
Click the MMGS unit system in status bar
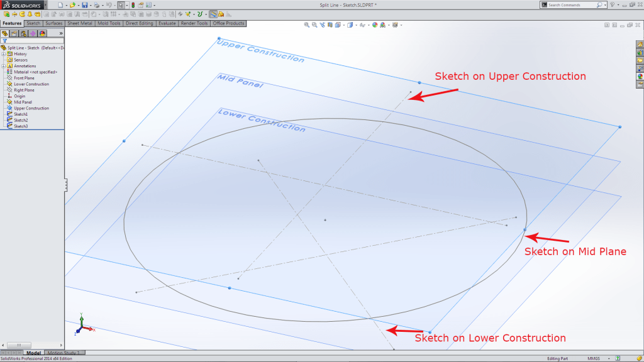(x=593, y=358)
